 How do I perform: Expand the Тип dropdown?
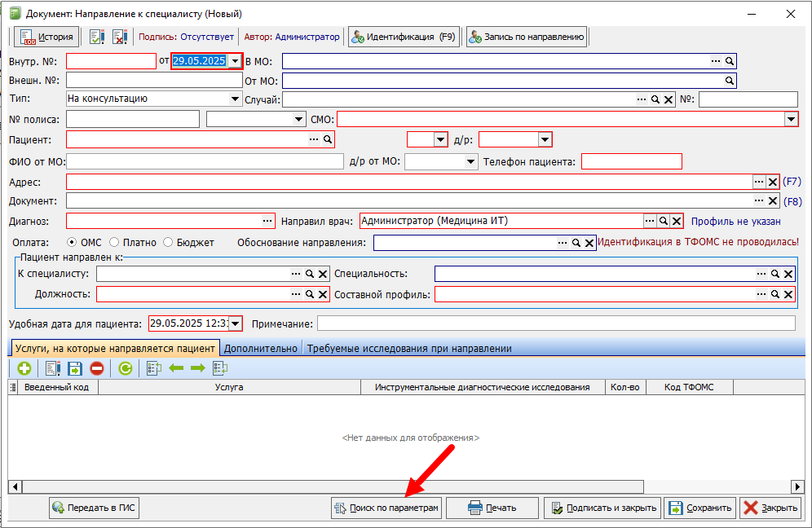[x=235, y=99]
